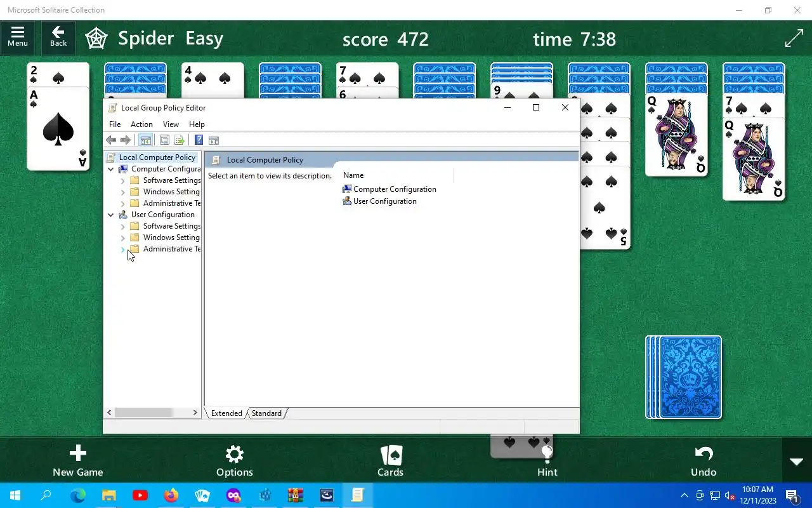Open the Action menu
Screen dimensions: 812x508
click(141, 124)
